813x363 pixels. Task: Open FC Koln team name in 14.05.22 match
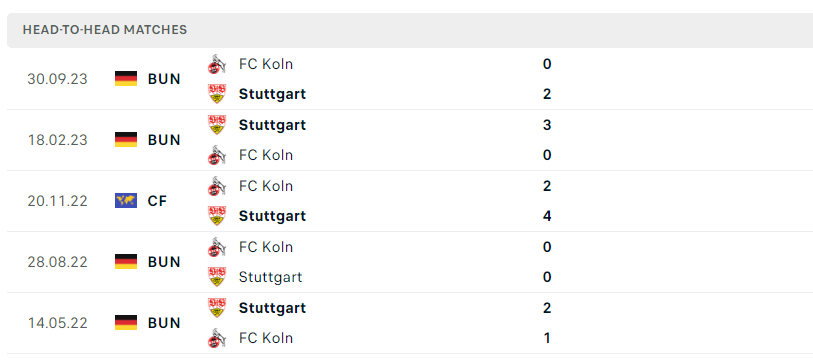[266, 338]
